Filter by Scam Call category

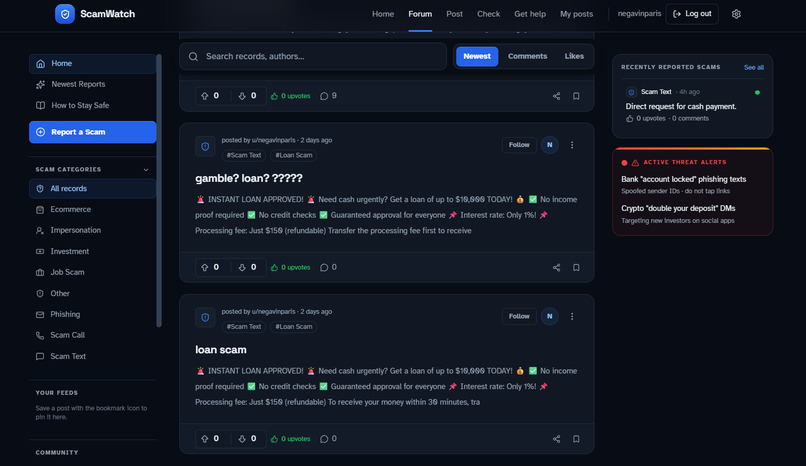click(x=93, y=335)
